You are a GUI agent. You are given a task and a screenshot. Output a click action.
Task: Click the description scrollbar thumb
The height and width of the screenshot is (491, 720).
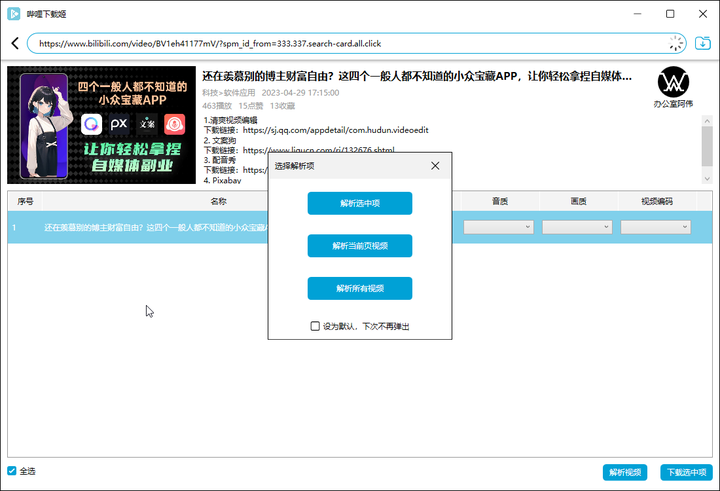pyautogui.click(x=707, y=146)
